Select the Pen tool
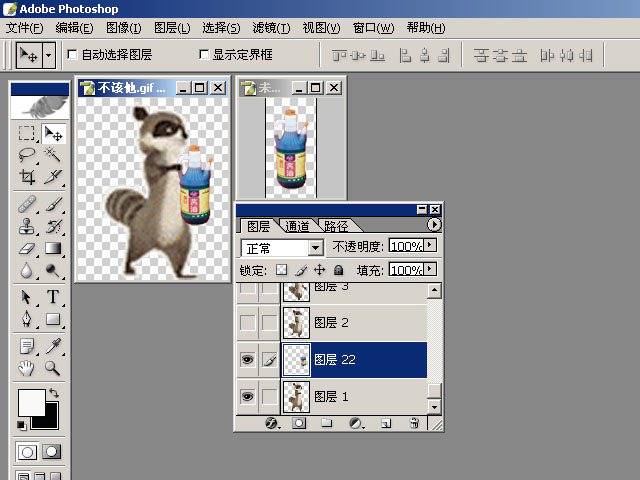The height and width of the screenshot is (480, 640). click(27, 319)
